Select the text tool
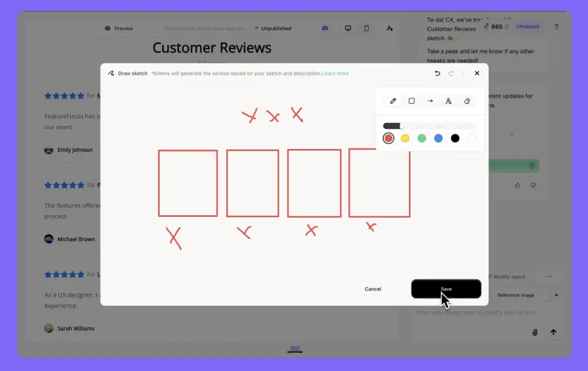The height and width of the screenshot is (371, 588). click(448, 101)
